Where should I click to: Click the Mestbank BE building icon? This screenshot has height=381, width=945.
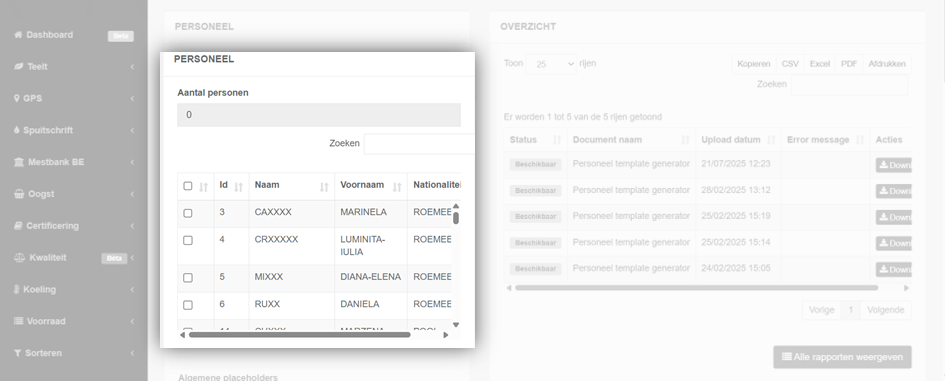click(19, 162)
